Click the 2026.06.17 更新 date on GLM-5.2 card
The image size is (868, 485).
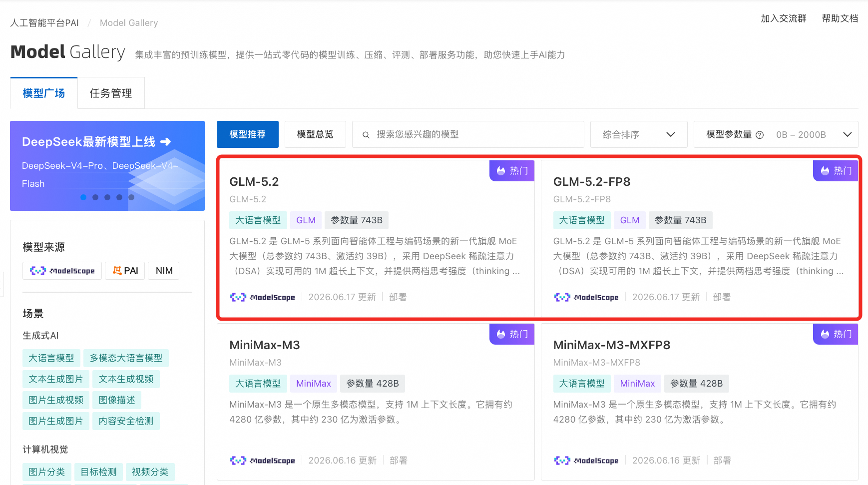(342, 297)
